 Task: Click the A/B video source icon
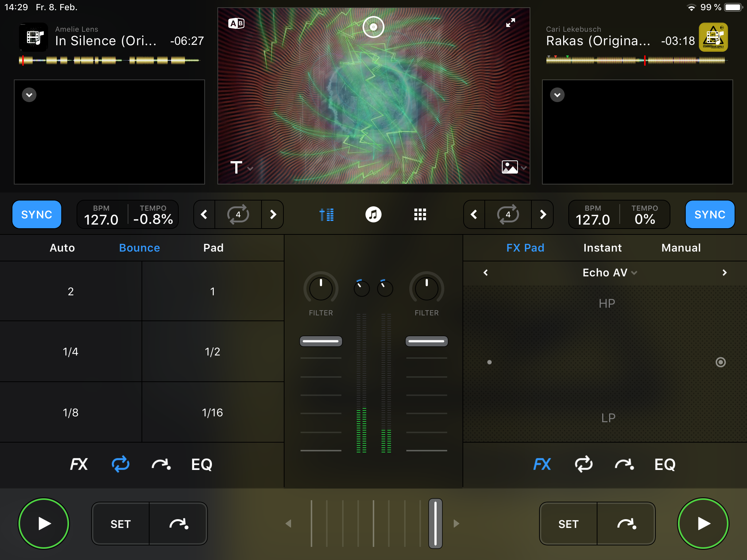pyautogui.click(x=236, y=24)
